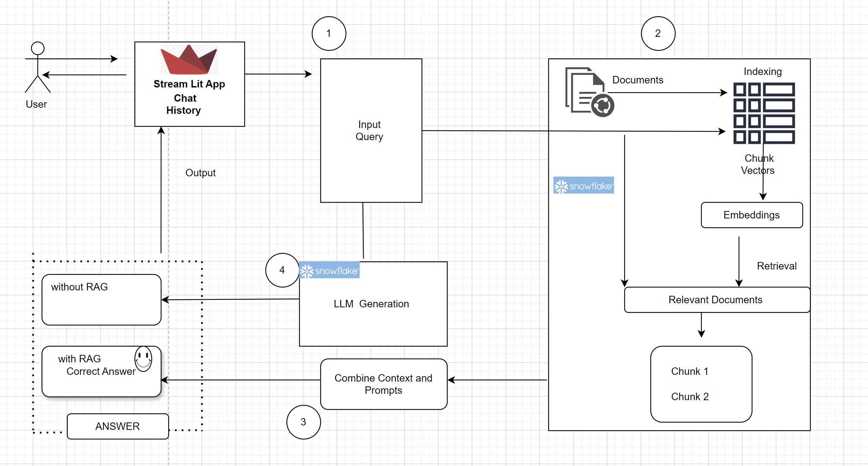Select the User stick figure icon

(x=37, y=67)
